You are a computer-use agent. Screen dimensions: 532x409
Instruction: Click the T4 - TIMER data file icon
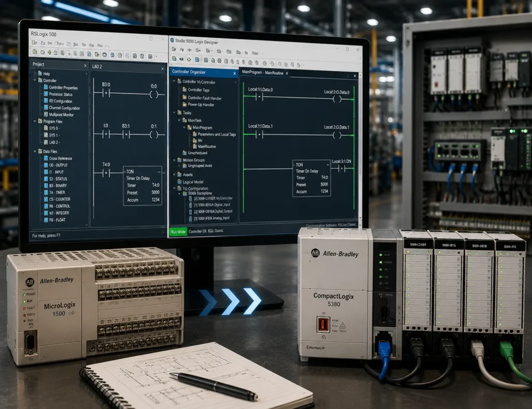[46, 192]
